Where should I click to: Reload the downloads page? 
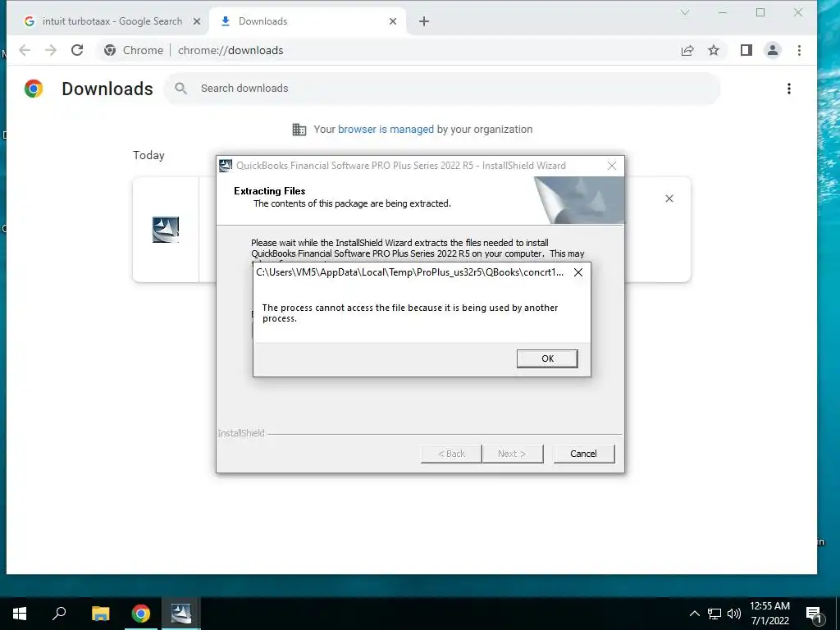pos(77,50)
